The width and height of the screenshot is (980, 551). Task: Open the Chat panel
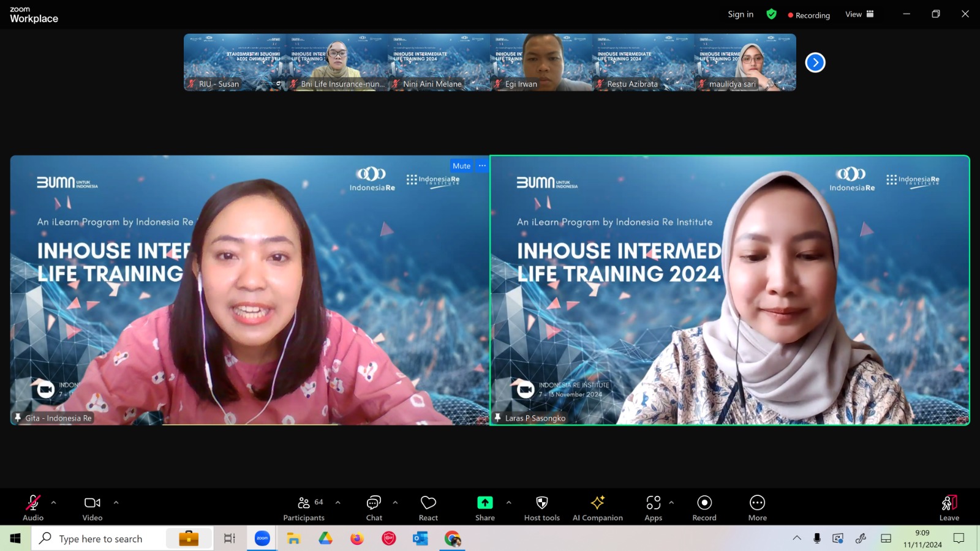[x=374, y=508]
